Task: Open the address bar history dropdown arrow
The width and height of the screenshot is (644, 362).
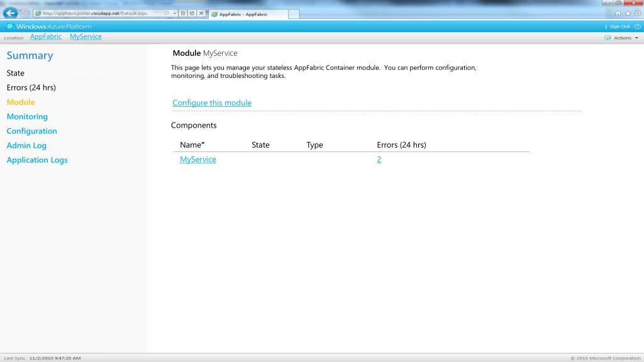Action: (x=175, y=13)
